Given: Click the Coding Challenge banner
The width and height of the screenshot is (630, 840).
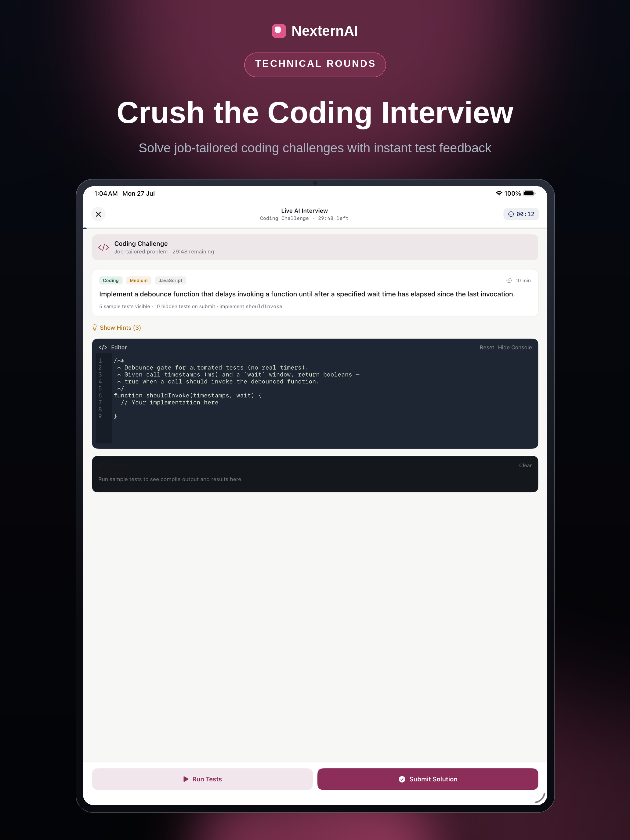Looking at the screenshot, I should click(315, 247).
